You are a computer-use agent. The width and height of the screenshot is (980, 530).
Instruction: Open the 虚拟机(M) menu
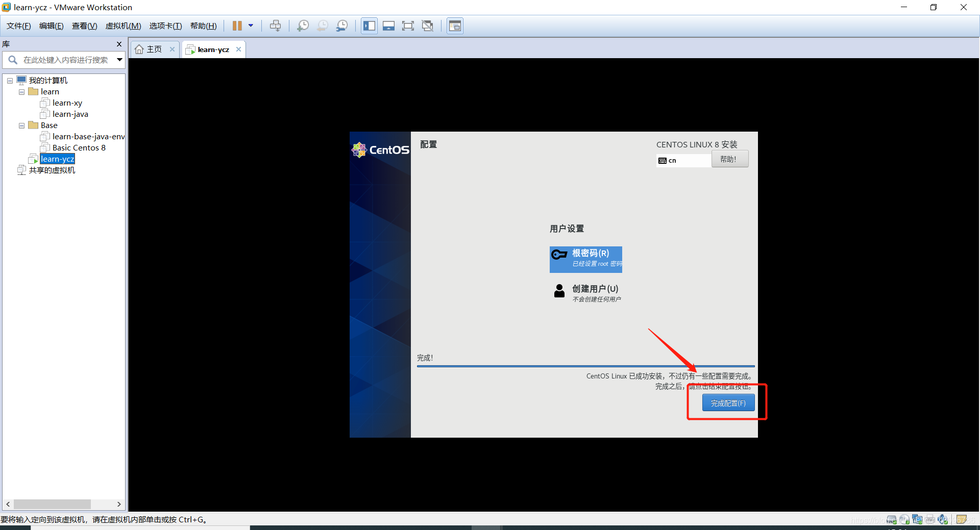click(123, 26)
